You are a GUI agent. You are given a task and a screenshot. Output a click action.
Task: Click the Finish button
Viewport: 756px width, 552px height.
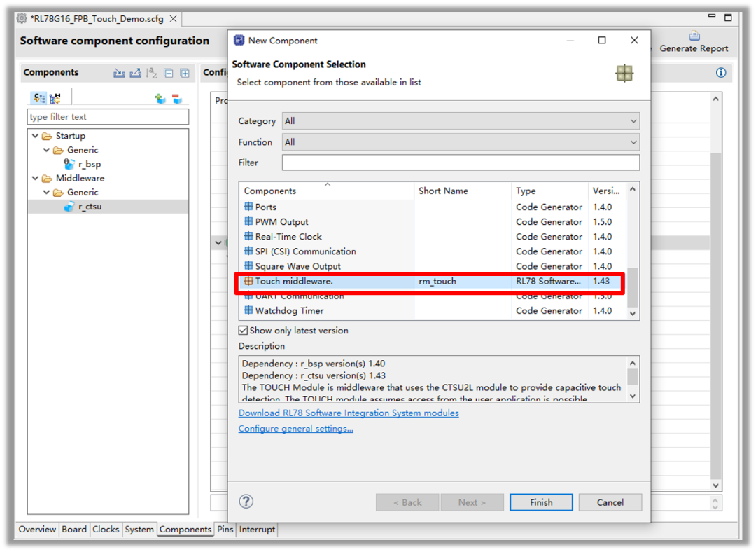[541, 502]
